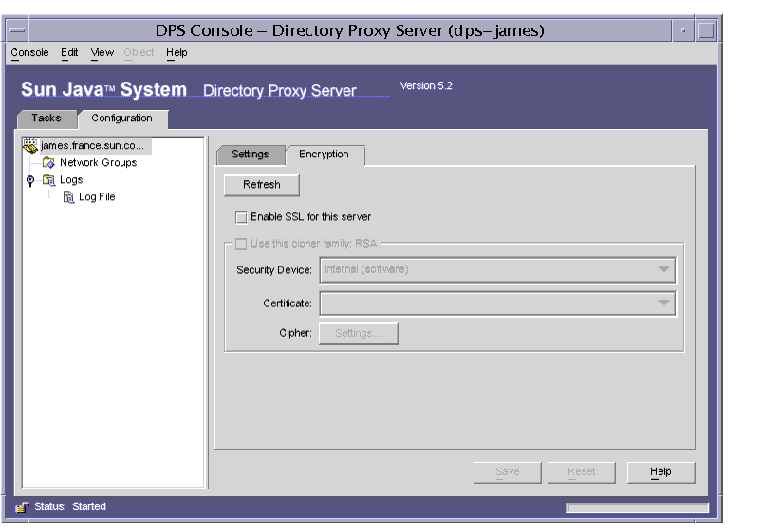Select Logs node label in tree
This screenshot has height=532, width=780.
[x=71, y=180]
